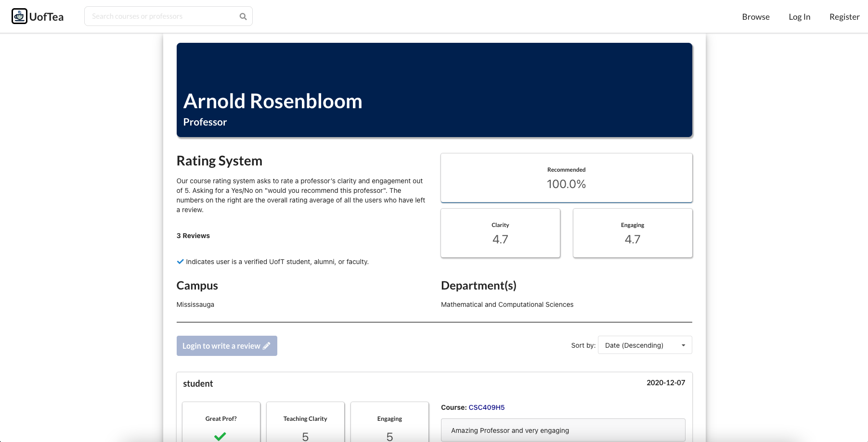
Task: Click the Engaging 4.7 rating card
Action: [x=633, y=233]
